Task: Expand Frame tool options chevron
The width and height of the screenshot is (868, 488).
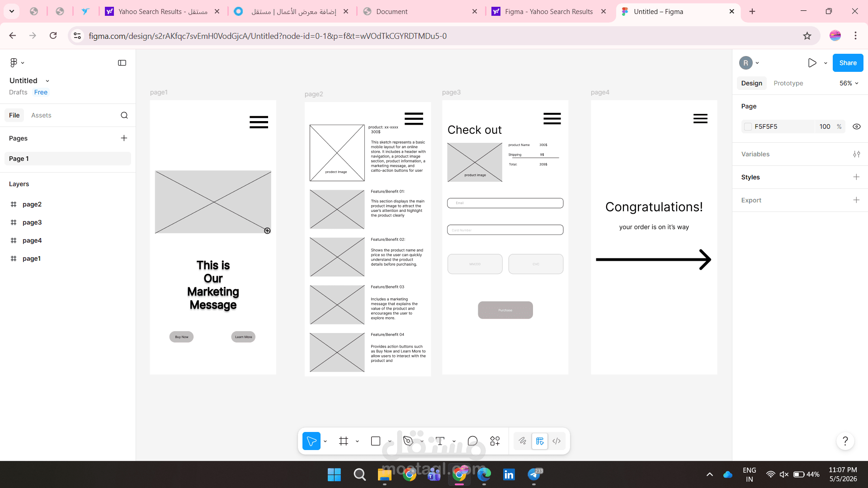Action: point(357,441)
